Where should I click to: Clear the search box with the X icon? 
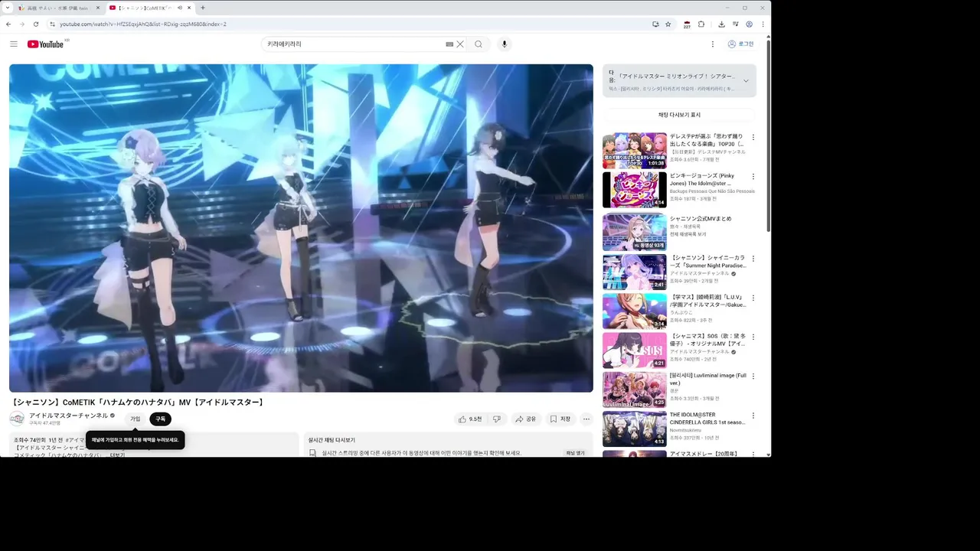pyautogui.click(x=460, y=44)
